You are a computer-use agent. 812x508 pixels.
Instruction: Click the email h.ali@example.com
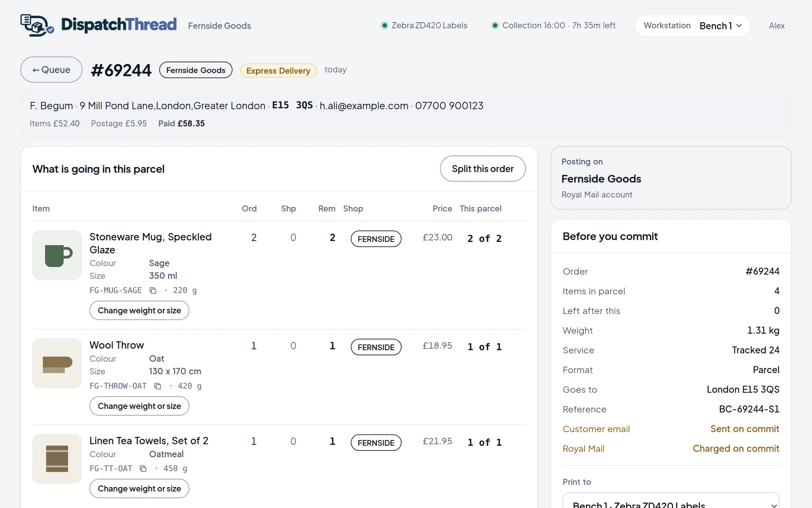click(x=364, y=106)
